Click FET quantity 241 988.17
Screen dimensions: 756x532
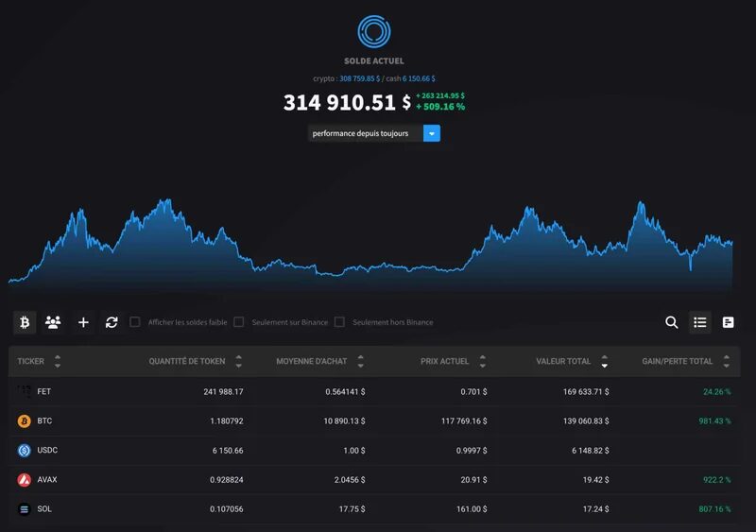click(223, 391)
